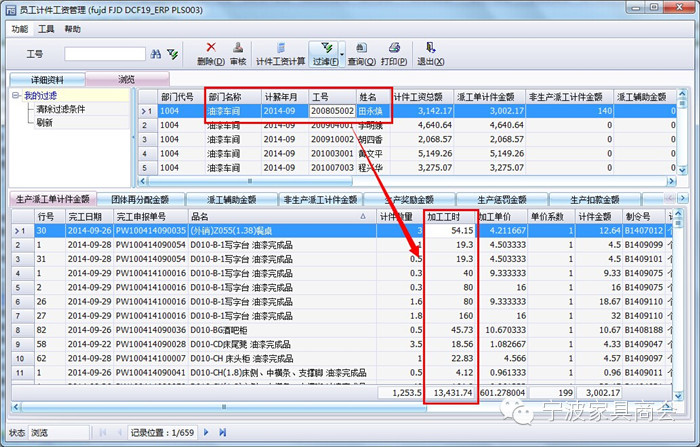Sort by 派工单计件金额 column header
Image resolution: width=700 pixels, height=447 pixels.
pyautogui.click(x=489, y=97)
